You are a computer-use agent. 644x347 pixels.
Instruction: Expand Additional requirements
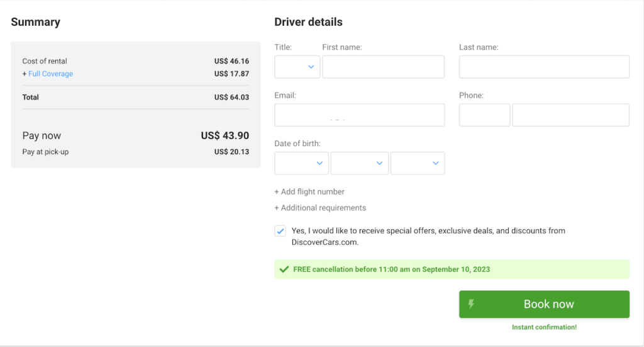coord(320,208)
